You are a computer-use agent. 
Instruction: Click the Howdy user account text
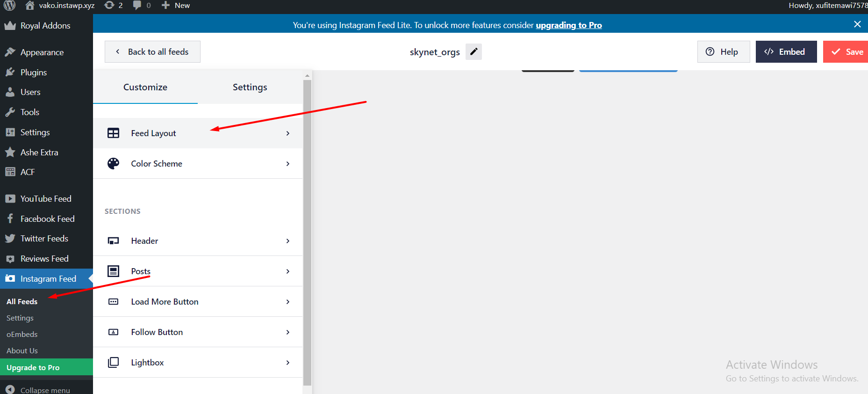point(828,5)
